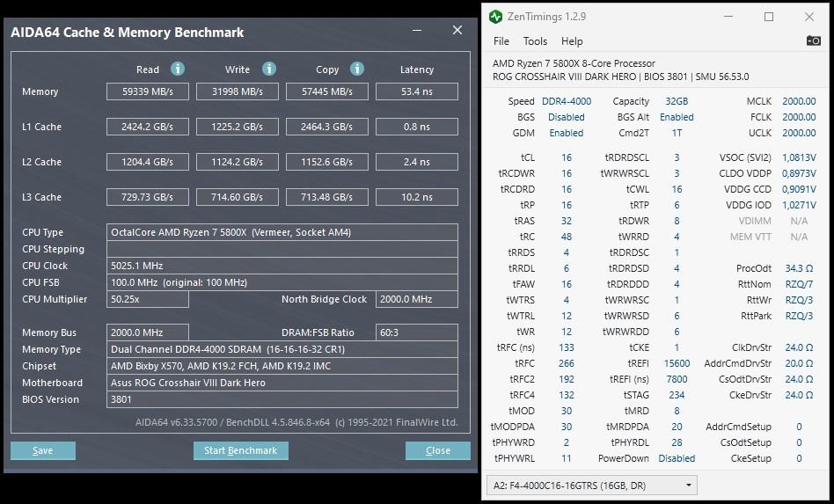834x504 pixels.
Task: Click the Memory Latency value 53.4 ns
Action: tap(416, 91)
